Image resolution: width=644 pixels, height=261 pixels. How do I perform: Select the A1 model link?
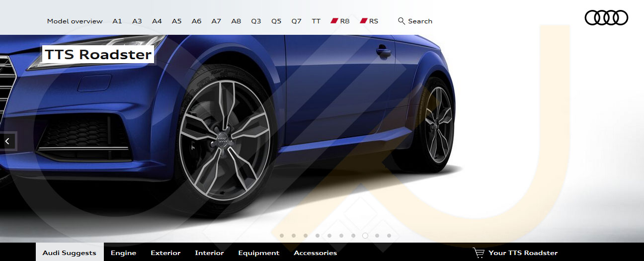(x=117, y=21)
